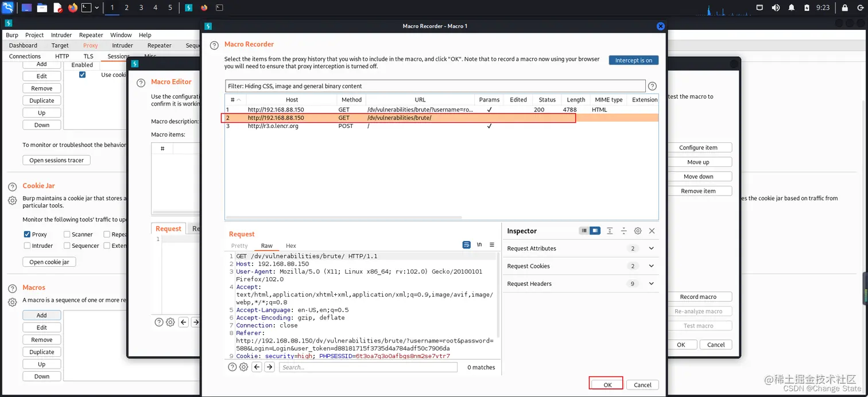
Task: Open the Project menu
Action: tap(34, 35)
